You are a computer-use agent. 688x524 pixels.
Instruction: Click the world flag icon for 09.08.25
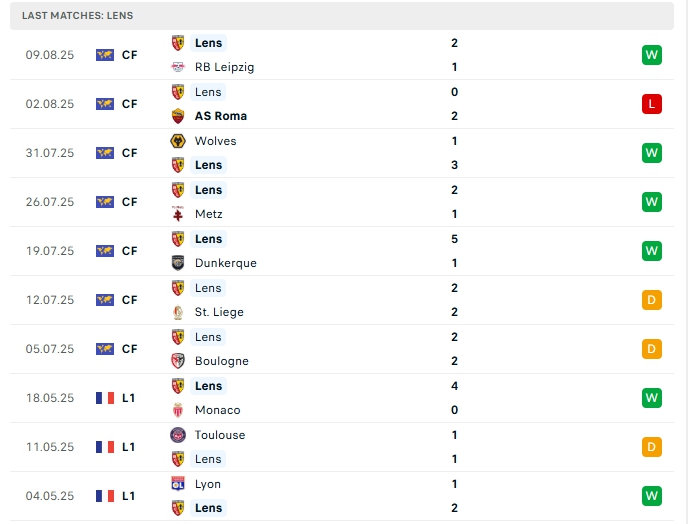pyautogui.click(x=105, y=55)
